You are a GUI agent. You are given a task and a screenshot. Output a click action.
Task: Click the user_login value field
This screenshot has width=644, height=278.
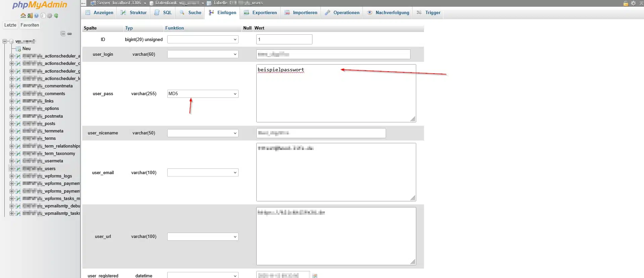333,54
